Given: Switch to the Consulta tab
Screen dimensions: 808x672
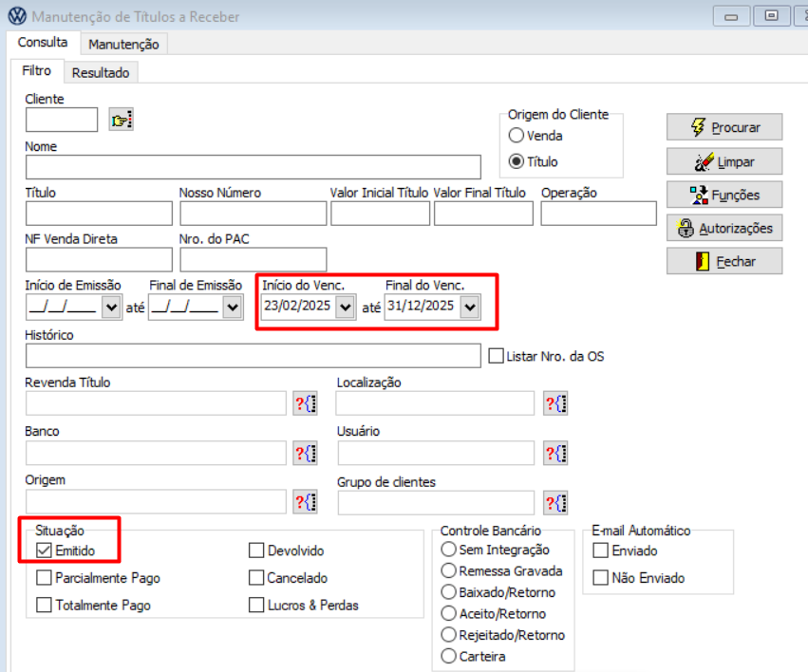Looking at the screenshot, I should click(43, 42).
